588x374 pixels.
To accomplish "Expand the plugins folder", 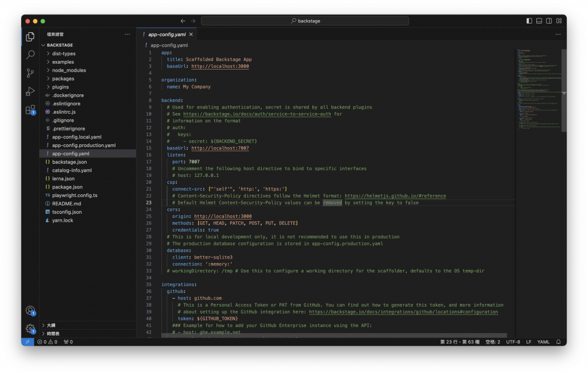I will [88, 87].
